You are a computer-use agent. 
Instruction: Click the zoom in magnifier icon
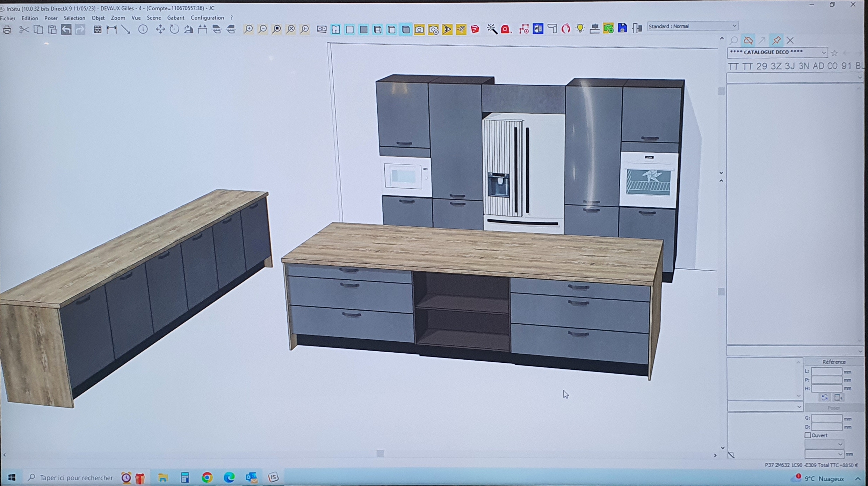point(248,30)
